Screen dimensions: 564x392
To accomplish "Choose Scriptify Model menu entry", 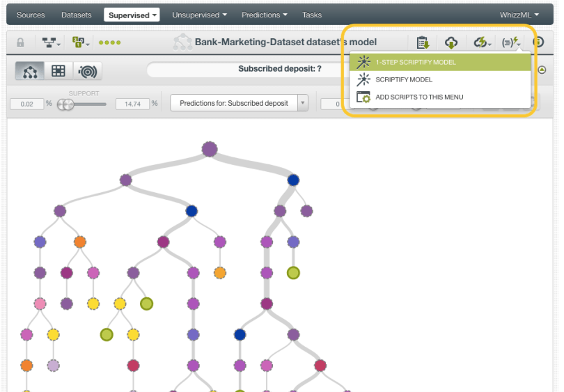I will coord(404,80).
